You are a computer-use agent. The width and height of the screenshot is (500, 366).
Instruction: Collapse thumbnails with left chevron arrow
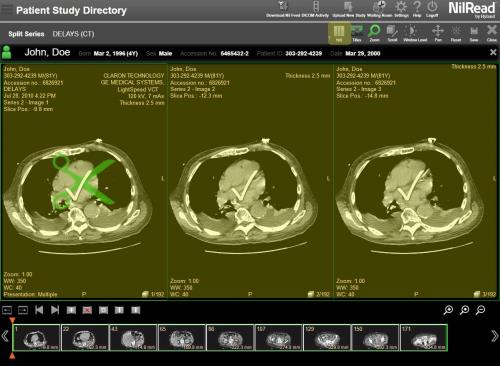[x=5, y=336]
